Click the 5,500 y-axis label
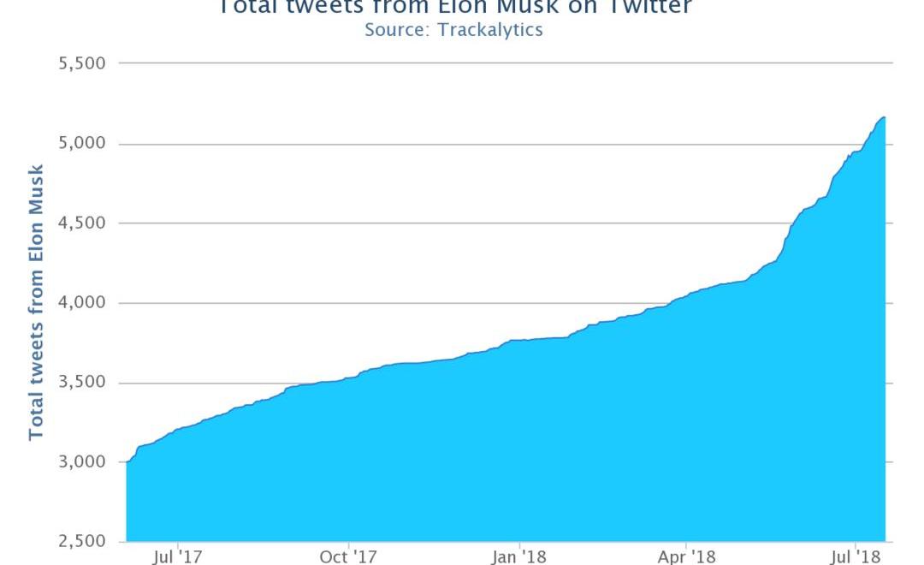This screenshot has width=924, height=565. pyautogui.click(x=81, y=64)
